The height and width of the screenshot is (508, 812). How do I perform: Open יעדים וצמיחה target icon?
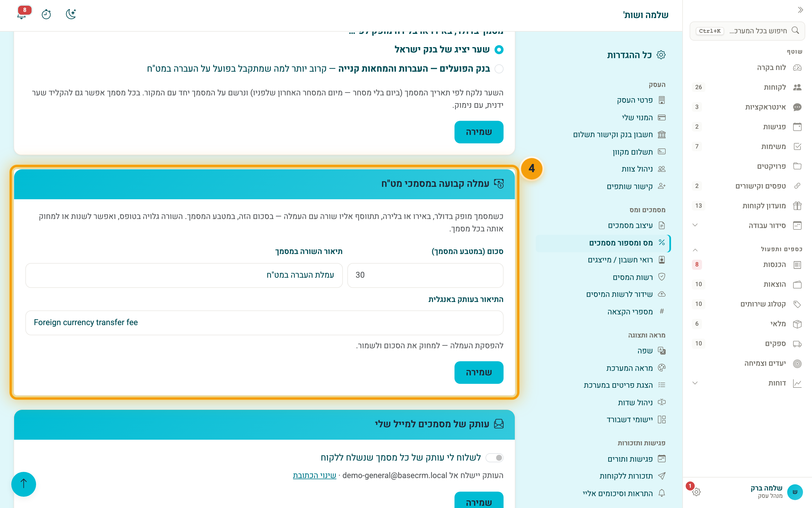coord(797,364)
